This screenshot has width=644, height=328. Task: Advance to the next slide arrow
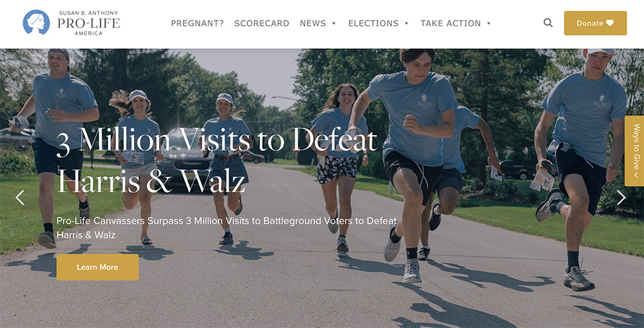pyautogui.click(x=621, y=197)
